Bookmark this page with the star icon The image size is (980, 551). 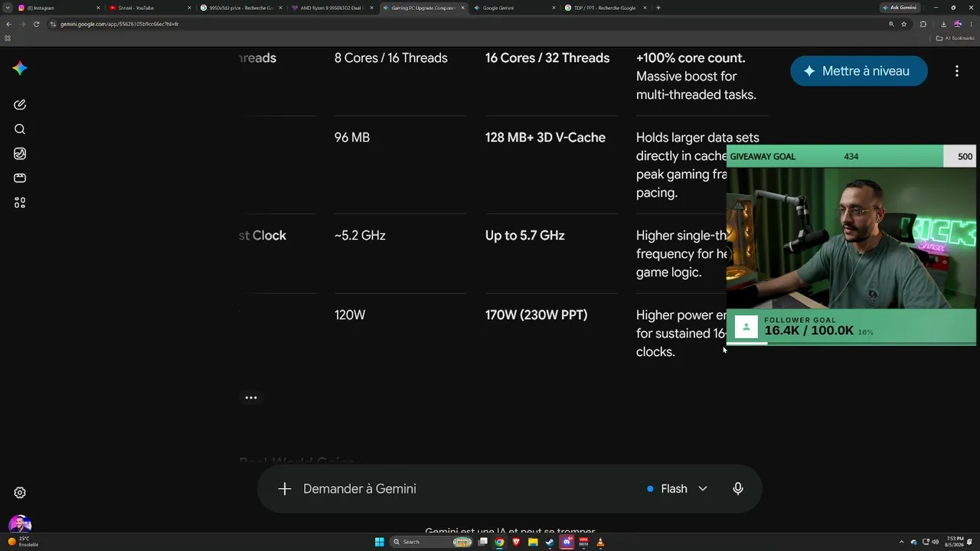(x=904, y=24)
